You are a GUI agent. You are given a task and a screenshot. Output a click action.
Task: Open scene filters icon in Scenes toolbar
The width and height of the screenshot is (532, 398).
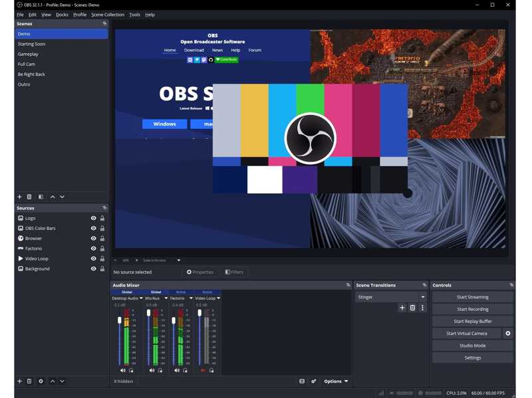click(41, 197)
